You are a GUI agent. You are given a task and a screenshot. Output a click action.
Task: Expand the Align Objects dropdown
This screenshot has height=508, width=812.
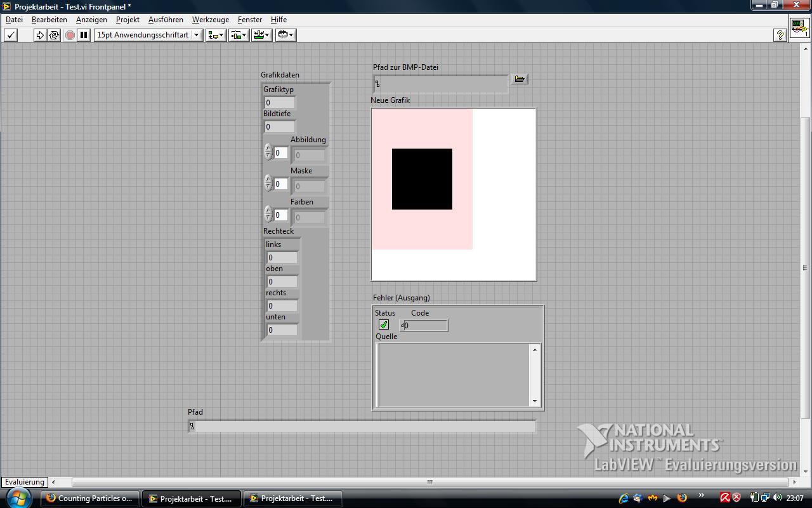point(216,36)
